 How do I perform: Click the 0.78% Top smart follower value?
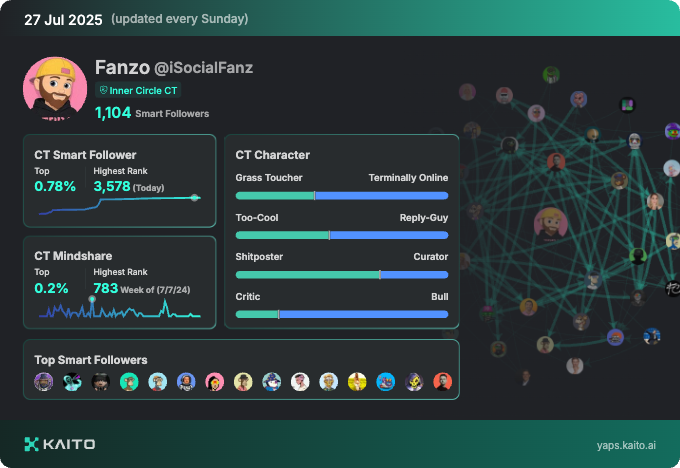click(x=55, y=187)
